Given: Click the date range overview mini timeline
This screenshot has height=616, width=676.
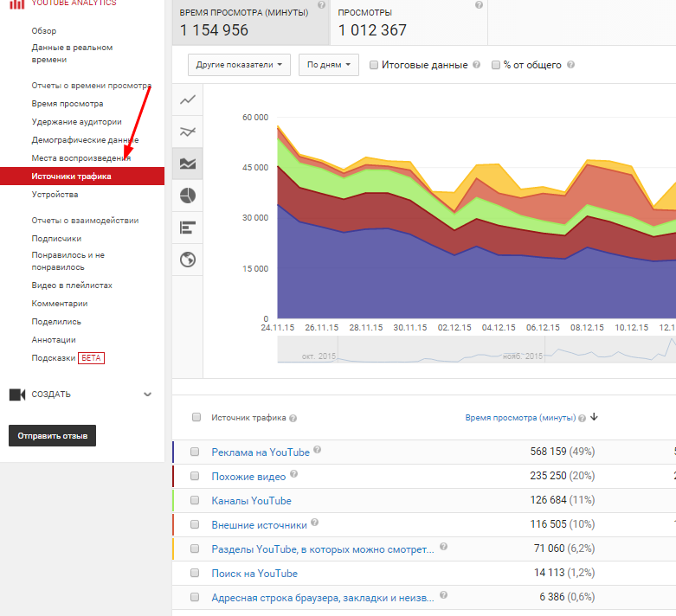Looking at the screenshot, I should click(476, 350).
